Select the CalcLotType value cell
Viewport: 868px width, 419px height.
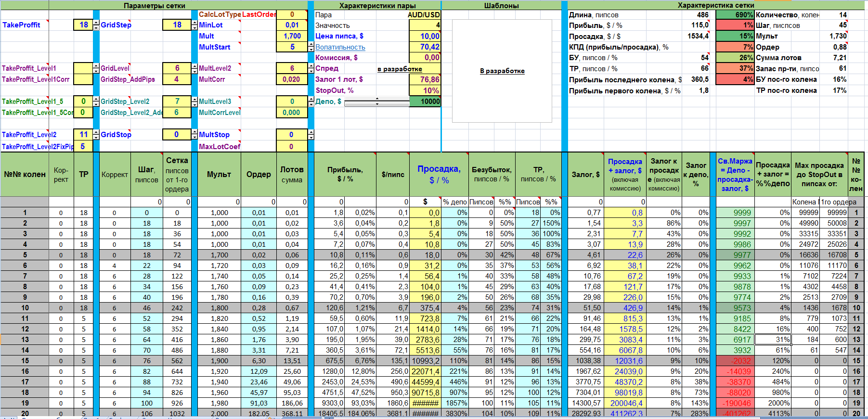[292, 14]
